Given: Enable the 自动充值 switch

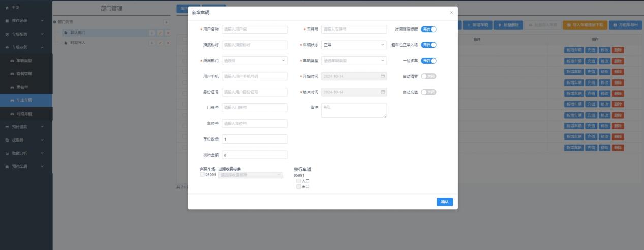Looking at the screenshot, I should [429, 92].
